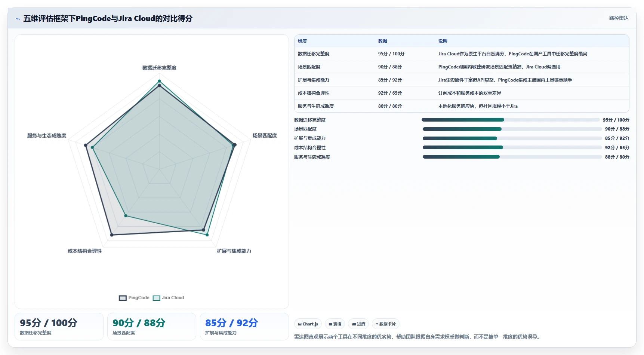The width and height of the screenshot is (644, 355).
Task: Click the 说明 column header
Action: click(x=443, y=41)
